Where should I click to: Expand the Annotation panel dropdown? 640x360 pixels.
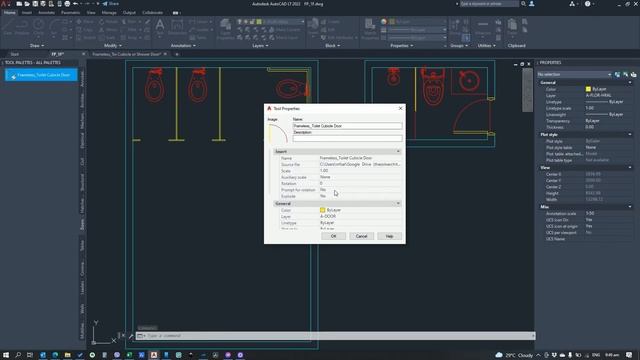pyautogui.click(x=183, y=46)
